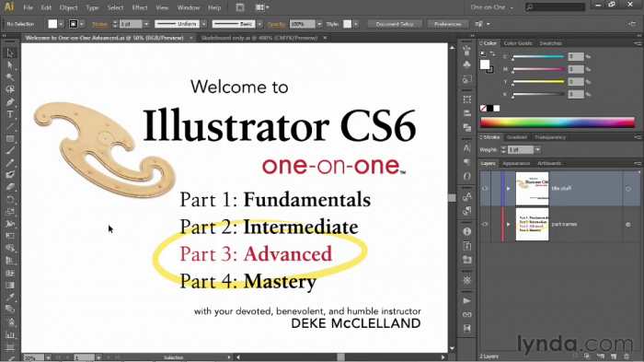644x362 pixels.
Task: Select the Type tool
Action: coord(10,114)
